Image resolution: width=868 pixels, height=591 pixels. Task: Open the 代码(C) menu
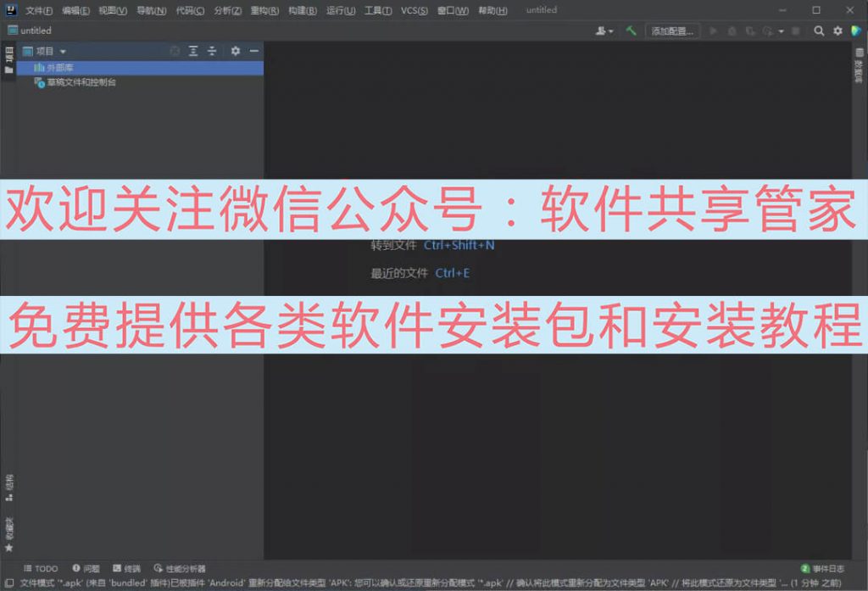[x=190, y=10]
